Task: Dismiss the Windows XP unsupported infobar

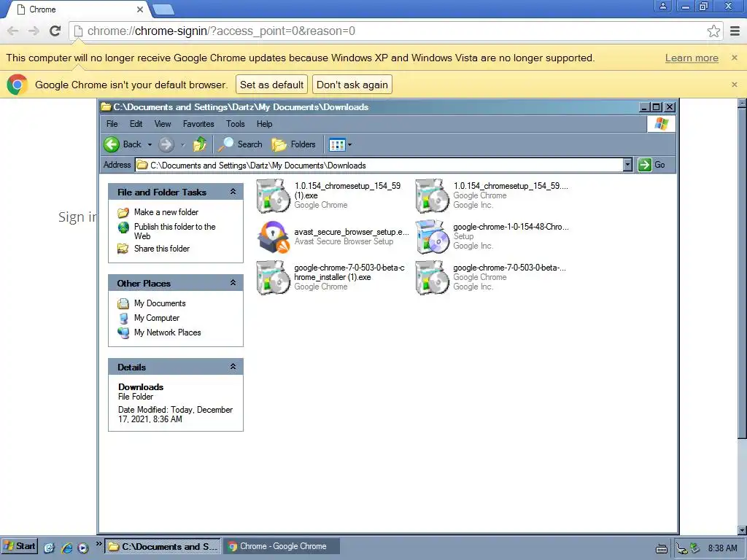Action: tap(734, 58)
